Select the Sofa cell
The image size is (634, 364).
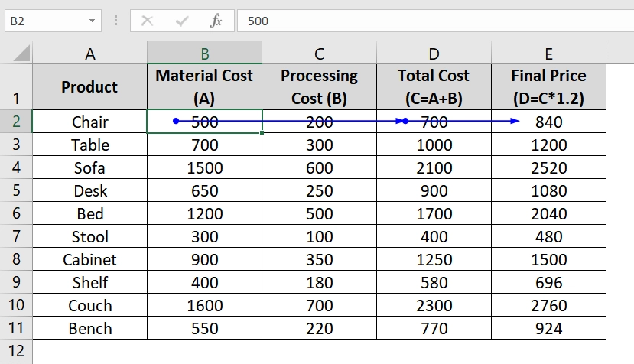tap(89, 167)
